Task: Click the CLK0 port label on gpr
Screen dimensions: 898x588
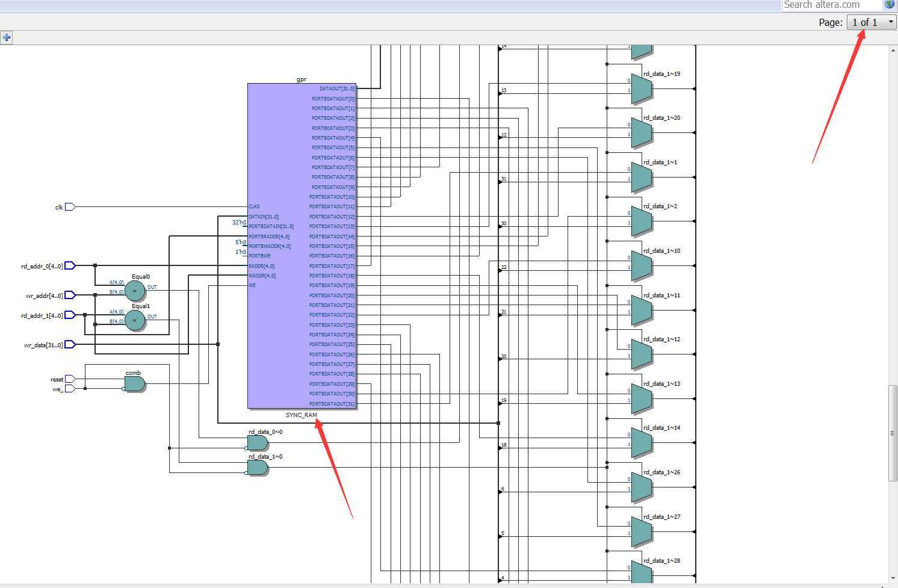Action: tap(254, 207)
